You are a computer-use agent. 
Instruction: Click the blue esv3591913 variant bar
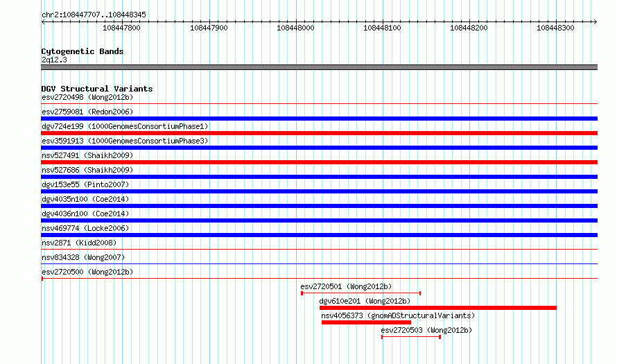[x=319, y=148]
